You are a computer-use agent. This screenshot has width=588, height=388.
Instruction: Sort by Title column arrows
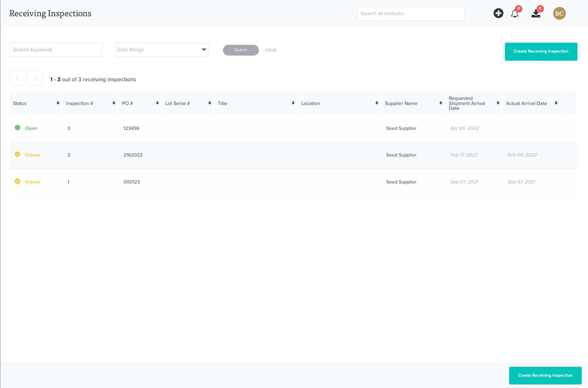293,103
